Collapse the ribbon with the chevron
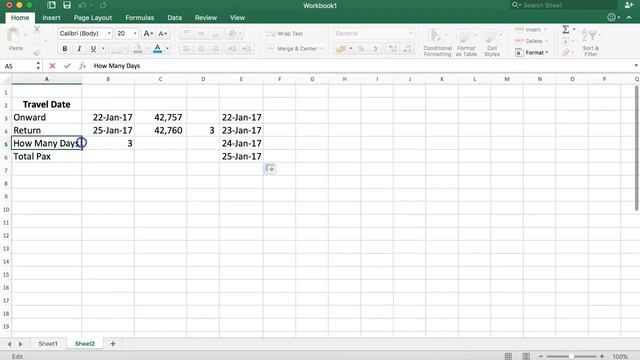The width and height of the screenshot is (640, 360). coord(629,18)
